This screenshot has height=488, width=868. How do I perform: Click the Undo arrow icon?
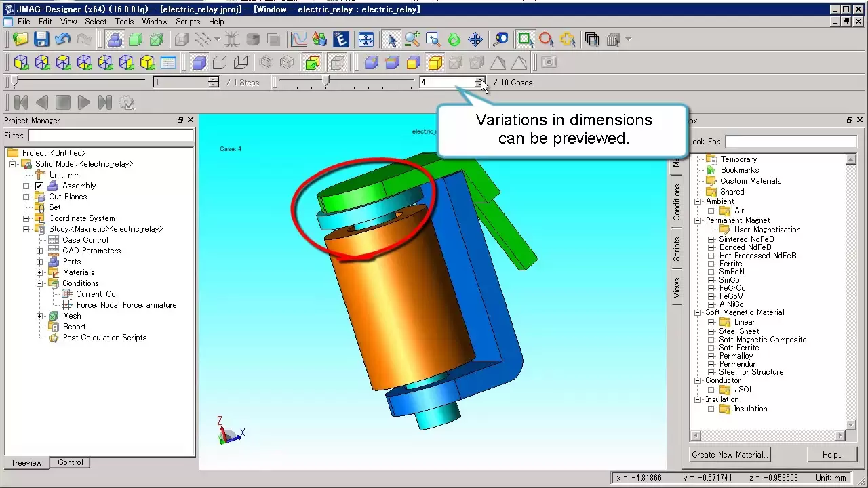point(63,39)
